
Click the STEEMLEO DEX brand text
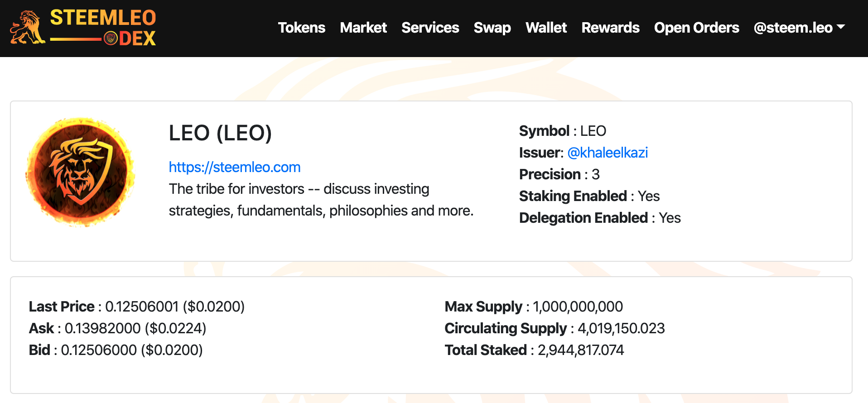(103, 28)
